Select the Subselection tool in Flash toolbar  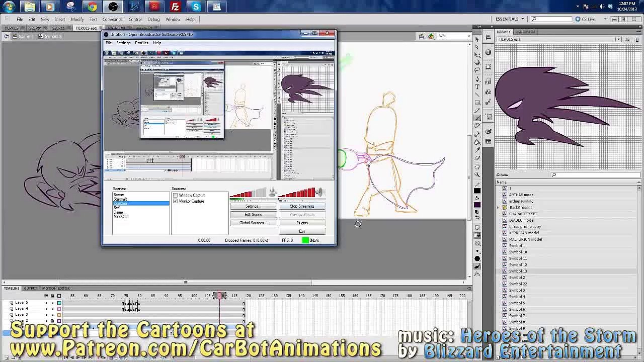477,47
